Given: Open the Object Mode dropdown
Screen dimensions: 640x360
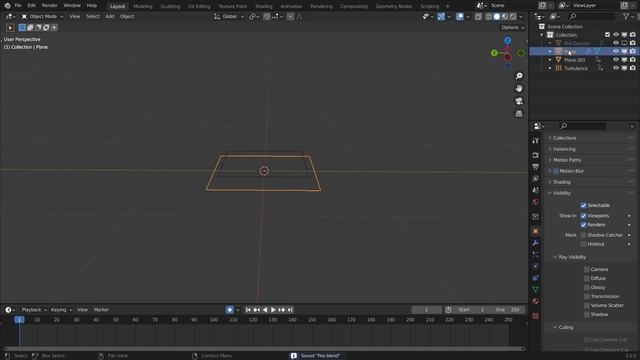Looking at the screenshot, I should pos(42,17).
